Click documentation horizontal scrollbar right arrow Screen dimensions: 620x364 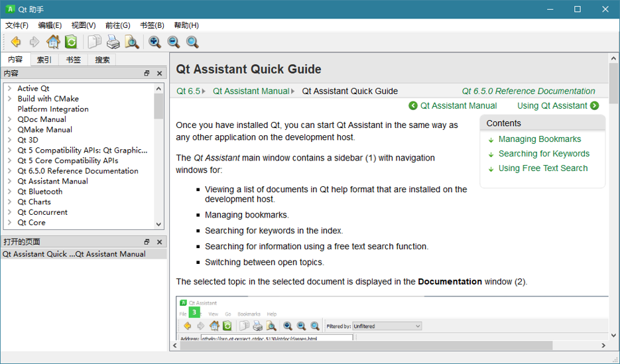[603, 345]
